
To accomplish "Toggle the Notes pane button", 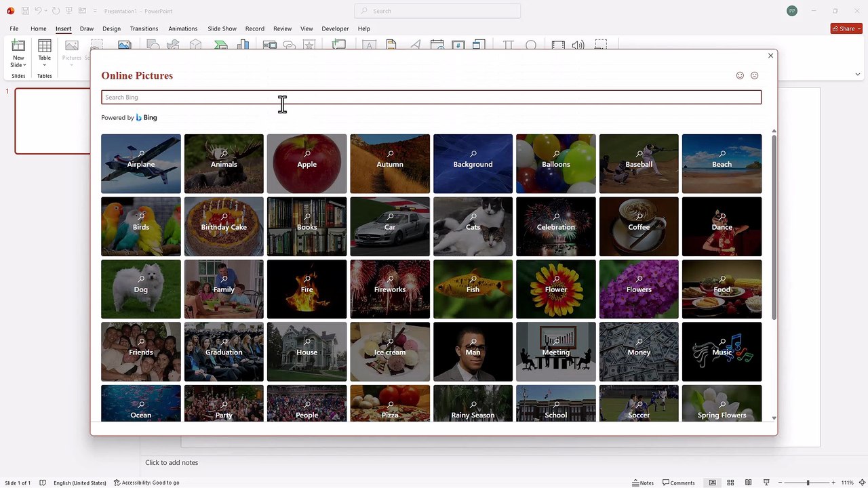I will 643,483.
